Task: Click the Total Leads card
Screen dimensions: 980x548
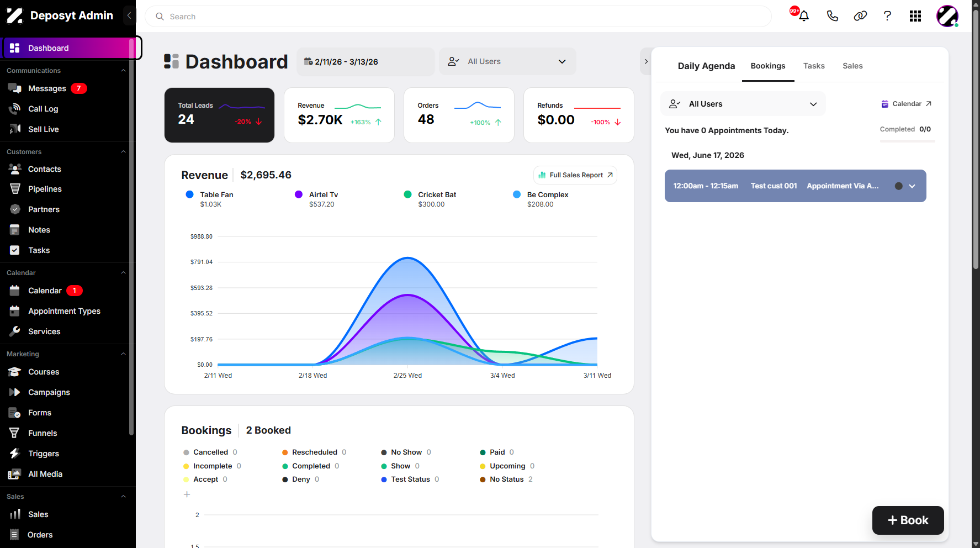Action: pyautogui.click(x=219, y=115)
